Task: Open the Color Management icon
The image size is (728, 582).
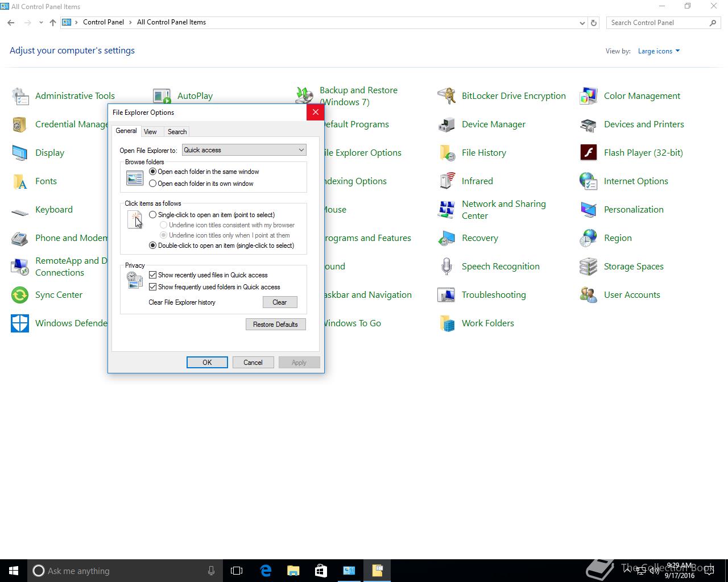Action: click(589, 96)
